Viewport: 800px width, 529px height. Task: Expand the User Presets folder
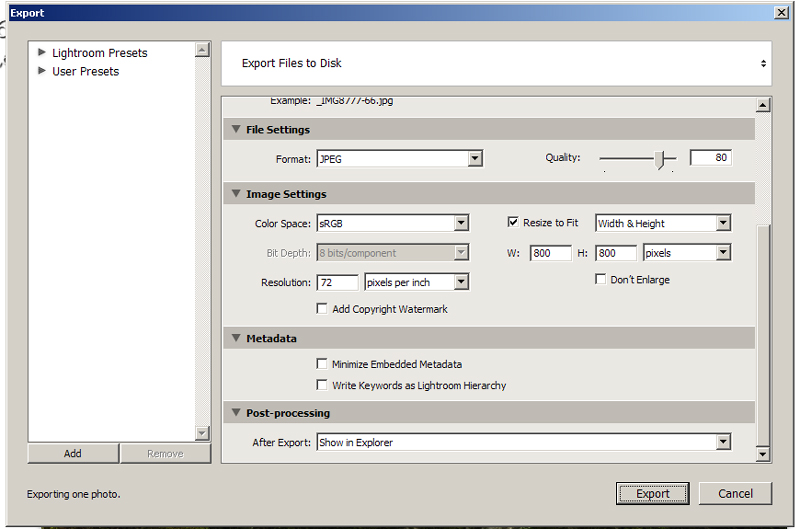[42, 70]
